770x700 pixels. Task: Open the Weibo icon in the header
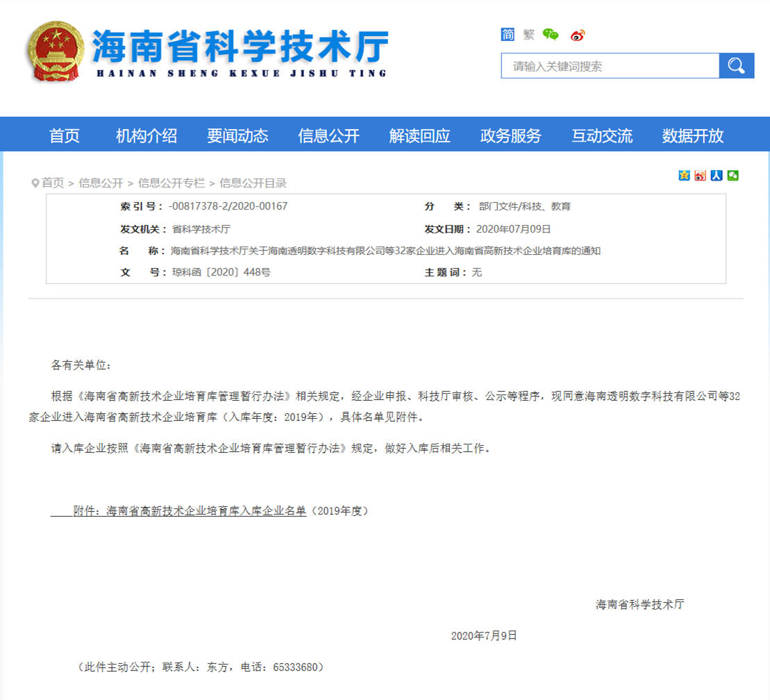click(578, 35)
